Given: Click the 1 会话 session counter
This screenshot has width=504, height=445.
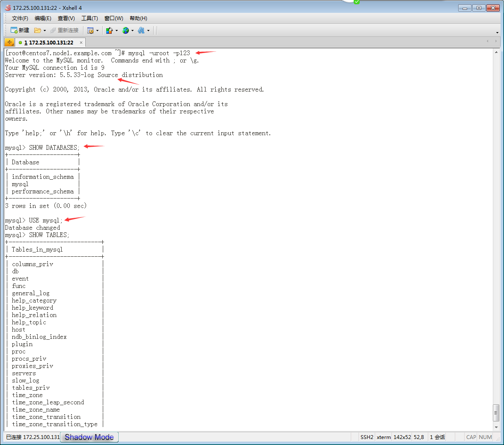Looking at the screenshot, I should click(x=436, y=437).
